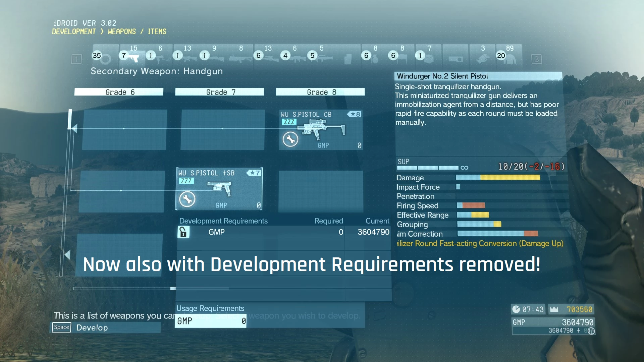Screen dimensions: 644x362
Task: Switch to page 3 of the tabs
Action: tap(536, 59)
